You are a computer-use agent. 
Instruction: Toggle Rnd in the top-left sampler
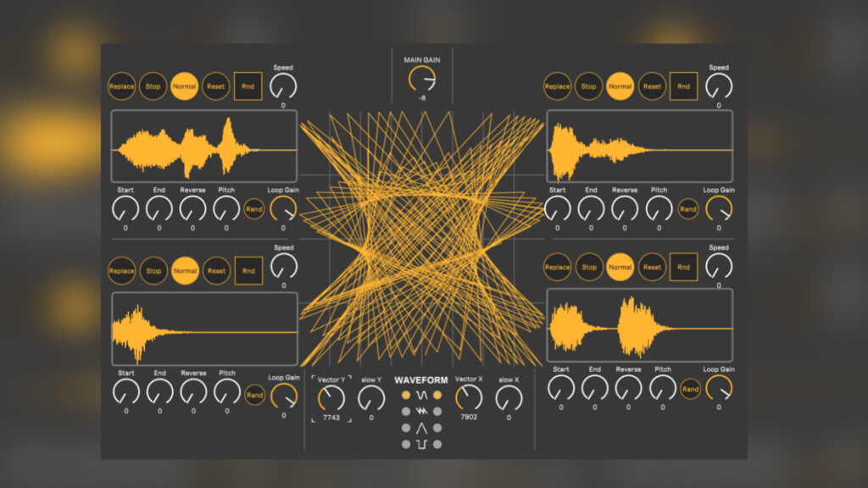point(247,86)
